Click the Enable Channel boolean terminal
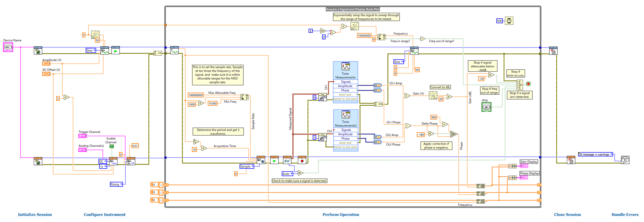The width and height of the screenshot is (644, 222). coord(112,146)
